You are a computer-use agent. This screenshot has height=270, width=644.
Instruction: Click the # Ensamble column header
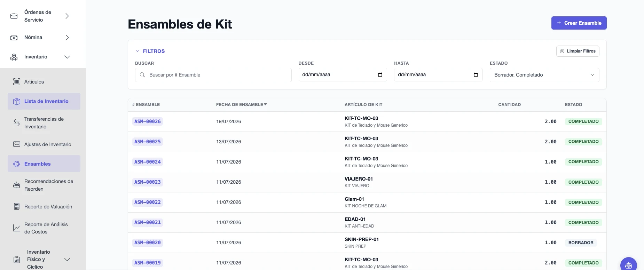coord(146,105)
